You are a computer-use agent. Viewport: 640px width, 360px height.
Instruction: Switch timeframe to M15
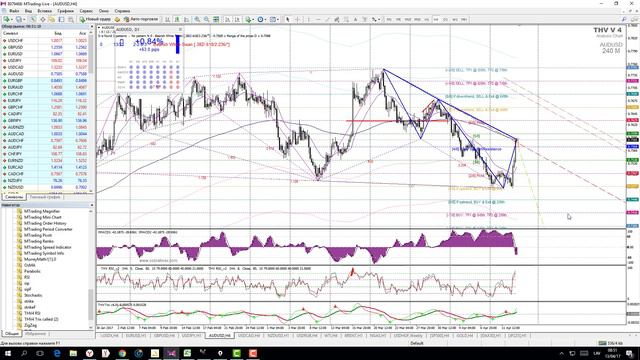pos(408,19)
